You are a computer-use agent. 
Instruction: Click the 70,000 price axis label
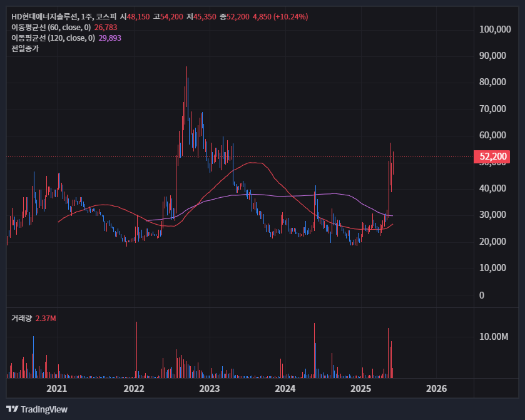(x=492, y=109)
